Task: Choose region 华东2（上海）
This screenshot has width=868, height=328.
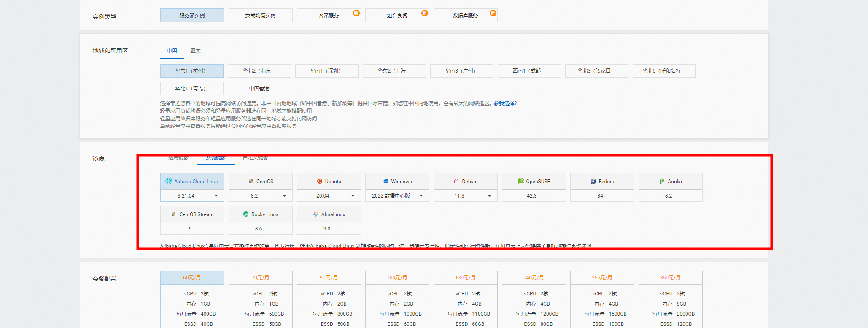Action: (394, 71)
